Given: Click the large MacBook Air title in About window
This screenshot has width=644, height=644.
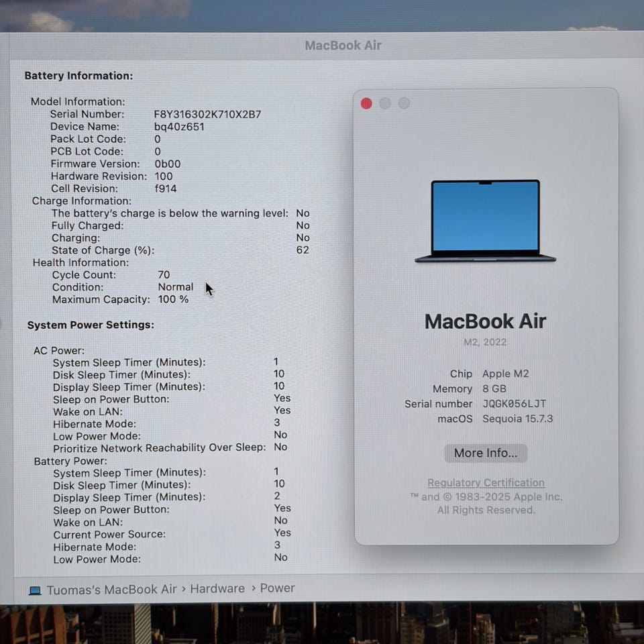Looking at the screenshot, I should [486, 321].
